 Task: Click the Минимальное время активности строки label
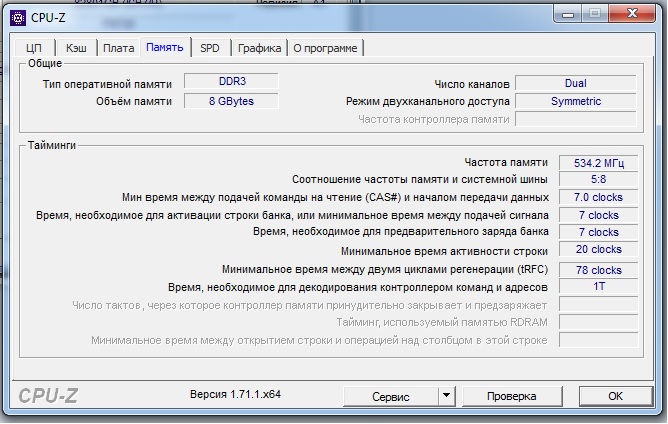pyautogui.click(x=444, y=251)
